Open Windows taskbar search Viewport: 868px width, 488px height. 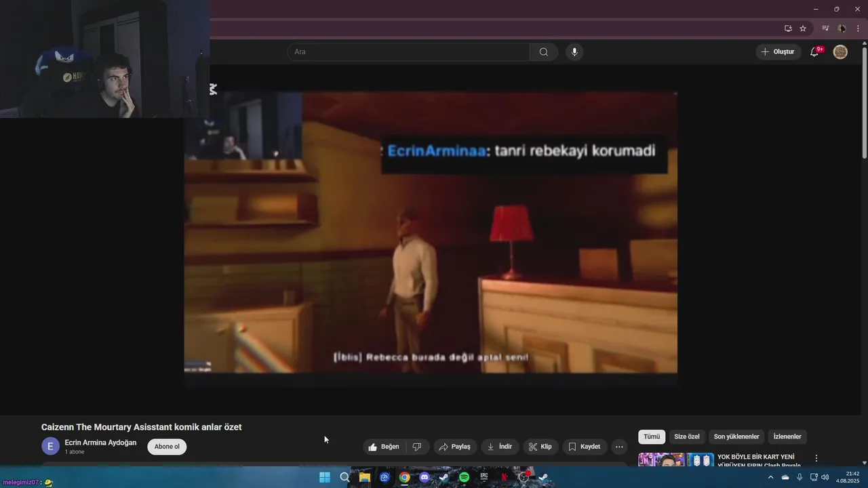click(x=344, y=477)
